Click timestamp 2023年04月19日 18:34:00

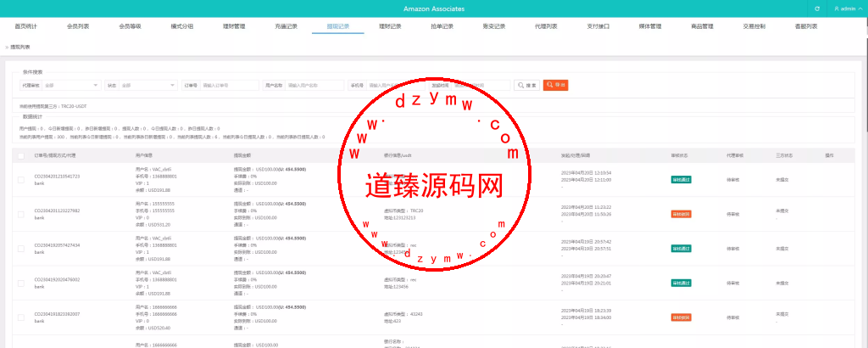click(587, 317)
